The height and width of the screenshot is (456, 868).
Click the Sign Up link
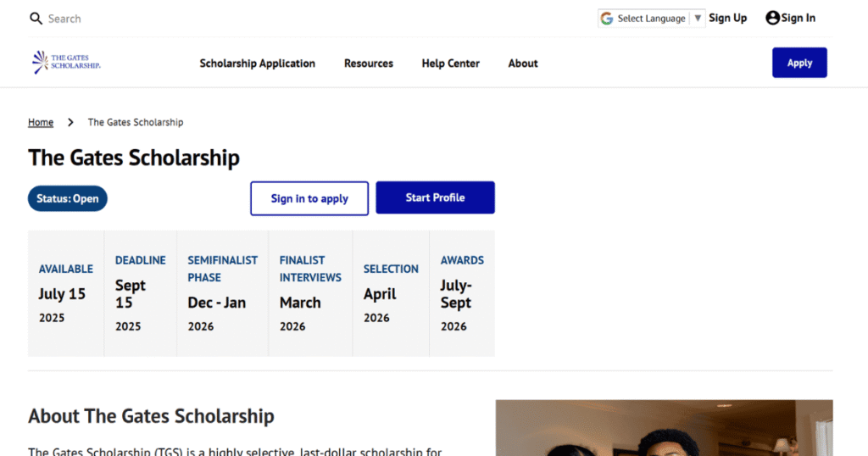pyautogui.click(x=727, y=18)
